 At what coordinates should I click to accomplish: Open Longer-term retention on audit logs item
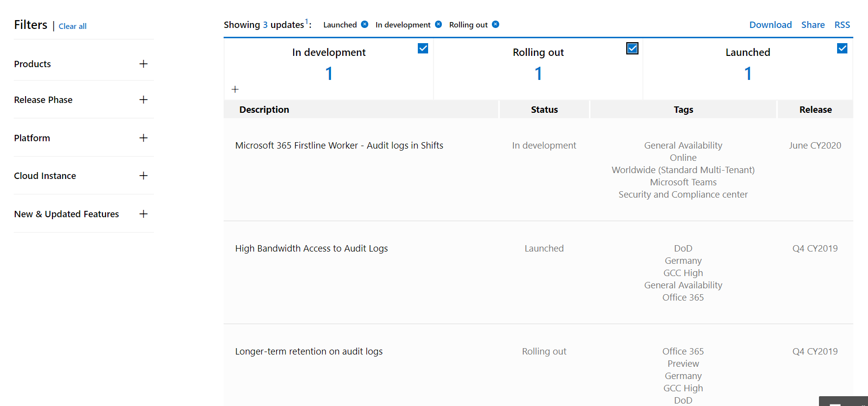pyautogui.click(x=309, y=351)
